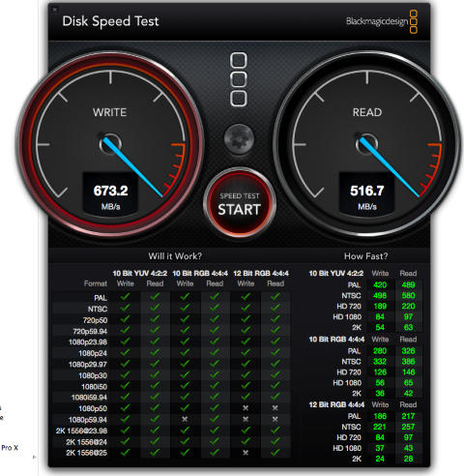Click '12 Bit RGB 4:4:4' header in Will it Work

coord(261,273)
